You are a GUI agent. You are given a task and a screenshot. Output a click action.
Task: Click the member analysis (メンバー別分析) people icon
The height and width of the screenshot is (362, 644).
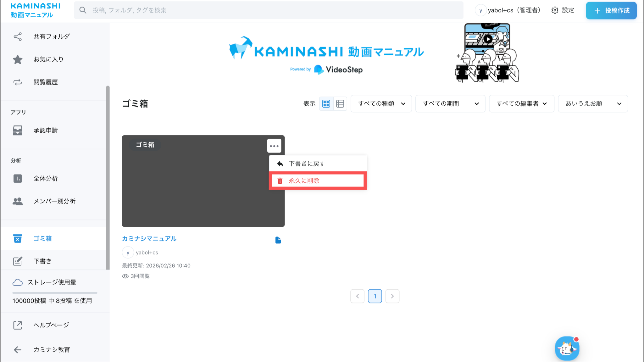click(x=18, y=201)
